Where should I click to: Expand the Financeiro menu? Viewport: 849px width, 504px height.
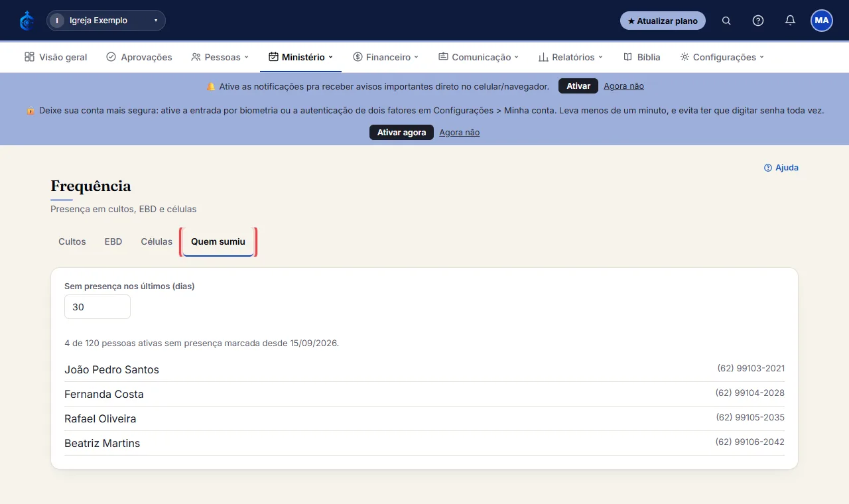click(385, 57)
